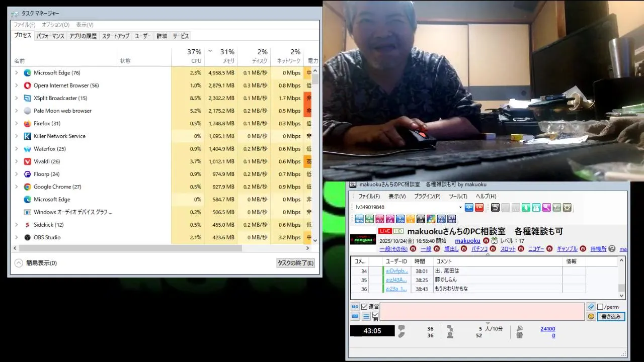Sort processes by the メモリ column header
Screen dimensions: 644x362
221,57
